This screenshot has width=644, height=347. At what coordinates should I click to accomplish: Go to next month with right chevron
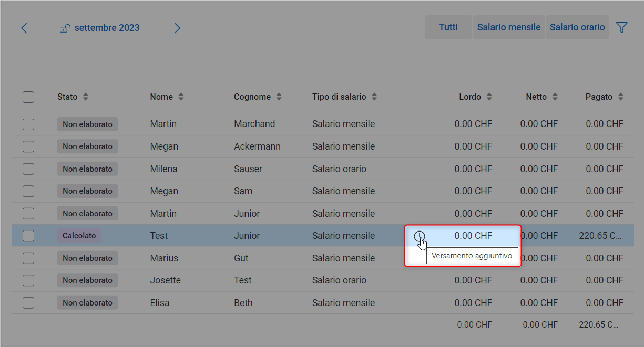(177, 28)
